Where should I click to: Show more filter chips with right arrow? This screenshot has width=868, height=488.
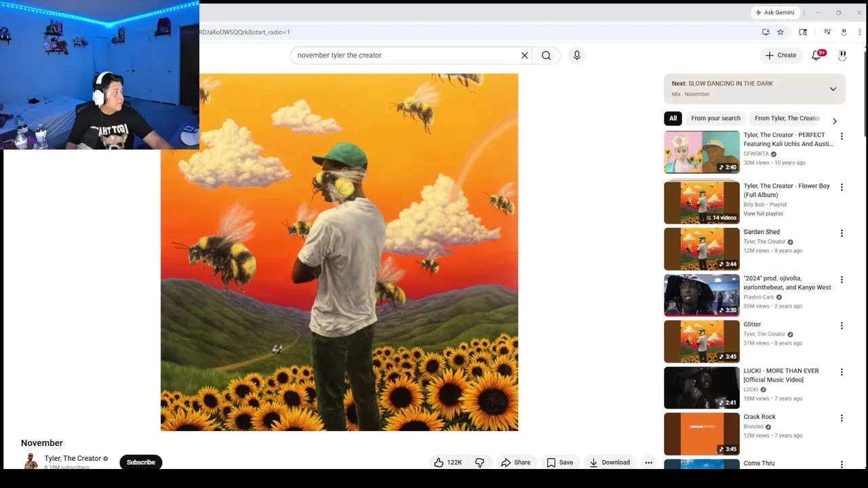(835, 121)
